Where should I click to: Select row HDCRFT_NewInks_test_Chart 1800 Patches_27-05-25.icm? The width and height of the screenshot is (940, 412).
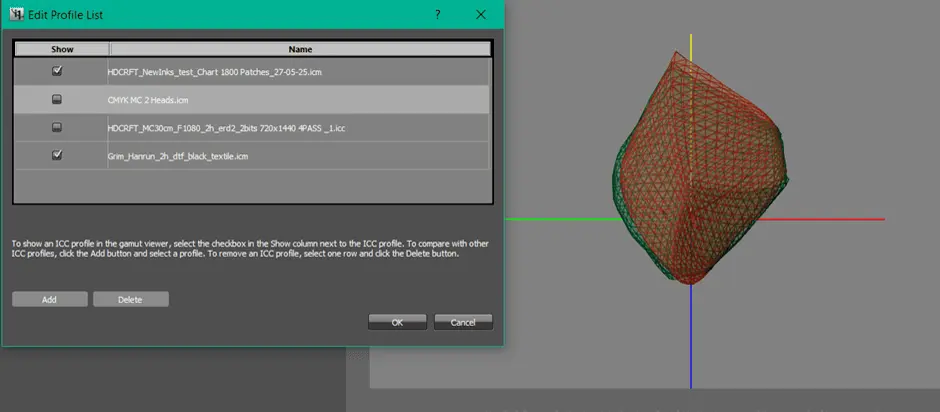coord(252,71)
